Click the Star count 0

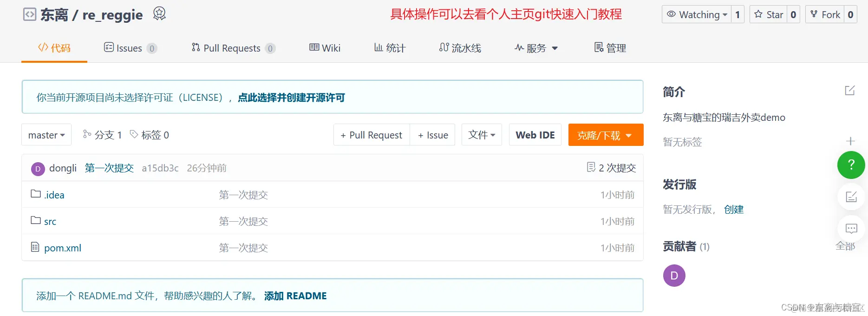point(793,14)
